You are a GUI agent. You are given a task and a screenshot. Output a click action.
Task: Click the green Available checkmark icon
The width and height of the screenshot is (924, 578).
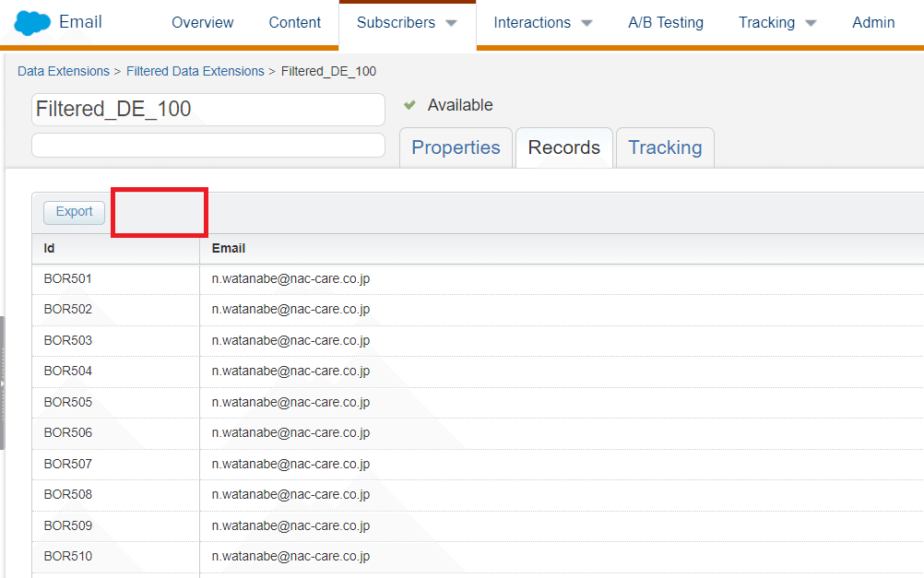click(x=409, y=105)
